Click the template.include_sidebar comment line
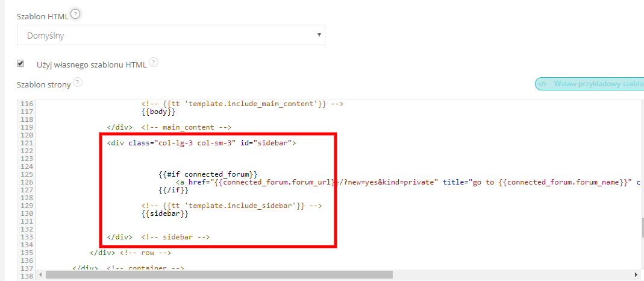The height and width of the screenshot is (281, 644). point(231,206)
